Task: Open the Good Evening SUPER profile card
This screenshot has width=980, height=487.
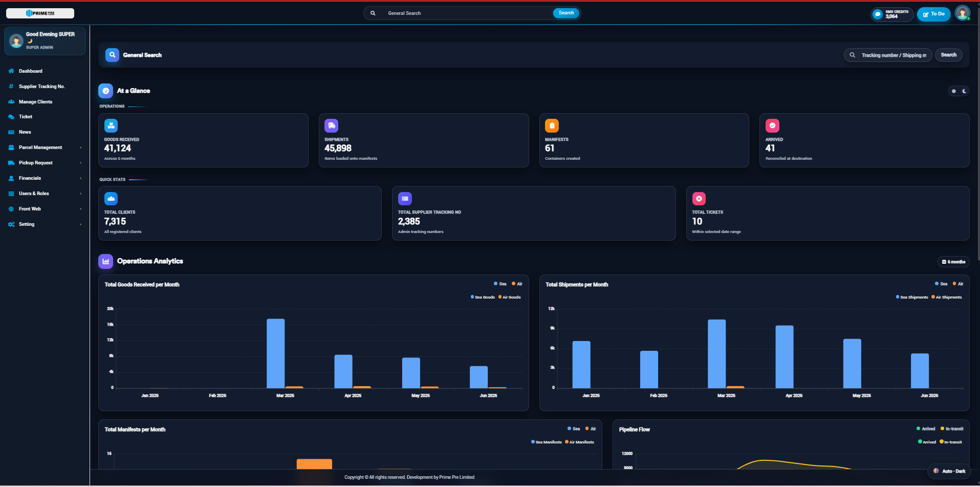Action: [45, 40]
